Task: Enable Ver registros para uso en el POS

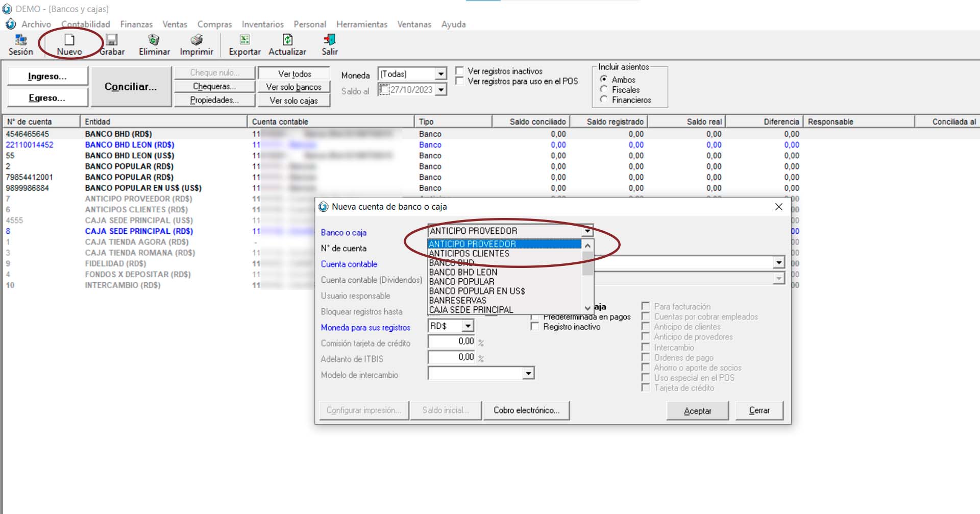Action: [x=459, y=81]
